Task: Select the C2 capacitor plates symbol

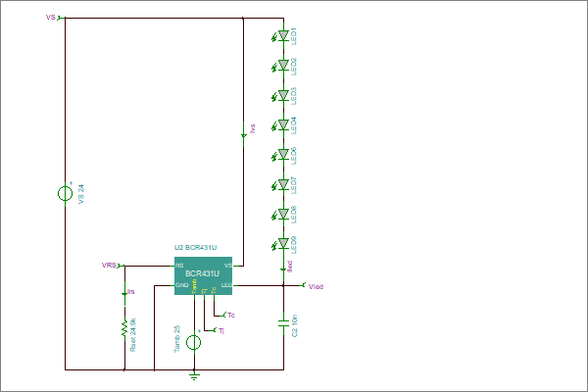Action: coord(283,323)
